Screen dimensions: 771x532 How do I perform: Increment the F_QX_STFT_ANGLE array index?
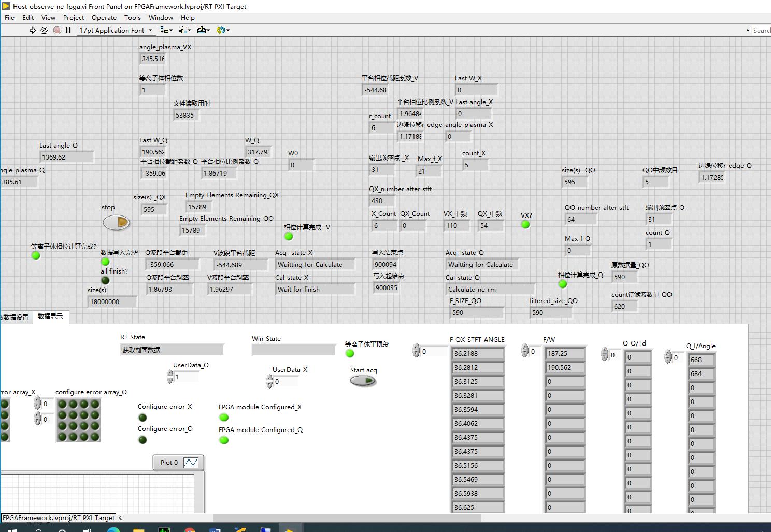416,348
